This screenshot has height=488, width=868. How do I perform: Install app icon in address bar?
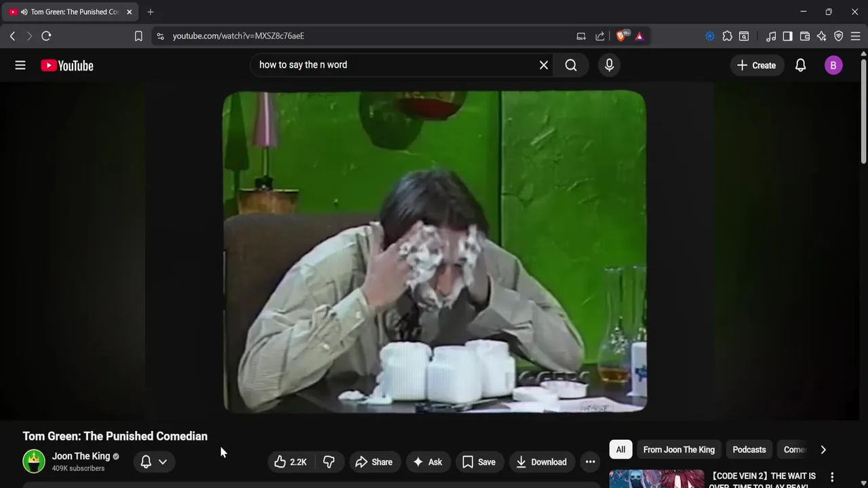pyautogui.click(x=581, y=36)
